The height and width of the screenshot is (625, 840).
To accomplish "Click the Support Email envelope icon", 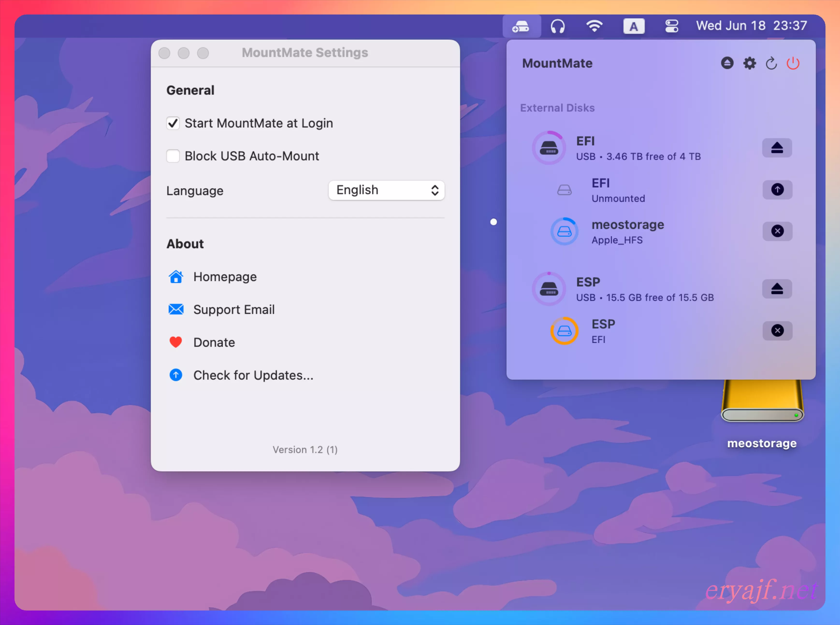I will [176, 309].
